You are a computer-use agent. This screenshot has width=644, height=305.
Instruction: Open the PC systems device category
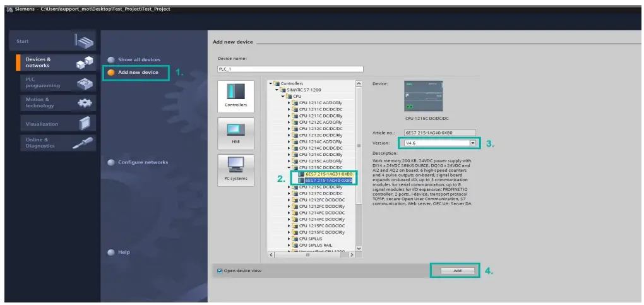point(236,170)
